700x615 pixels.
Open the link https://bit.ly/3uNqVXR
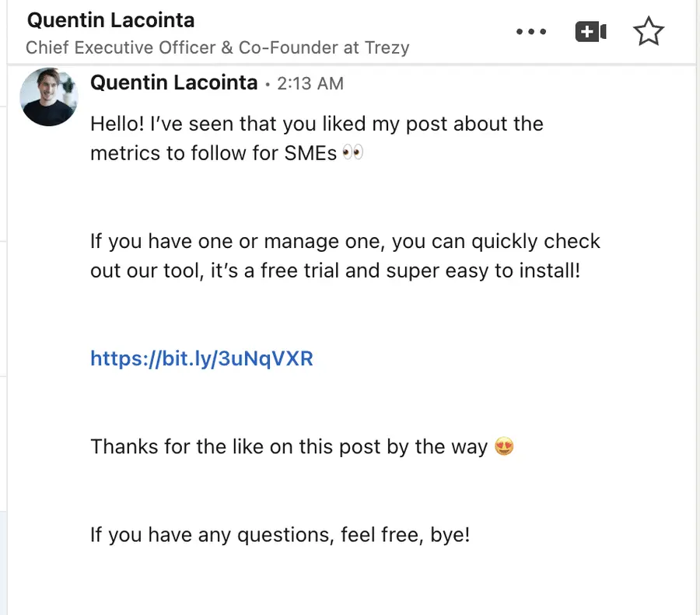pyautogui.click(x=201, y=358)
